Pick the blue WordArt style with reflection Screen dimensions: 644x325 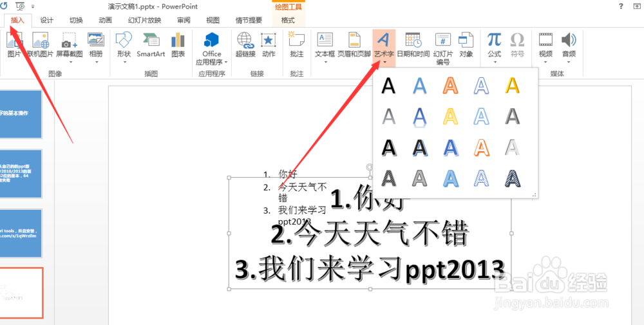click(419, 117)
